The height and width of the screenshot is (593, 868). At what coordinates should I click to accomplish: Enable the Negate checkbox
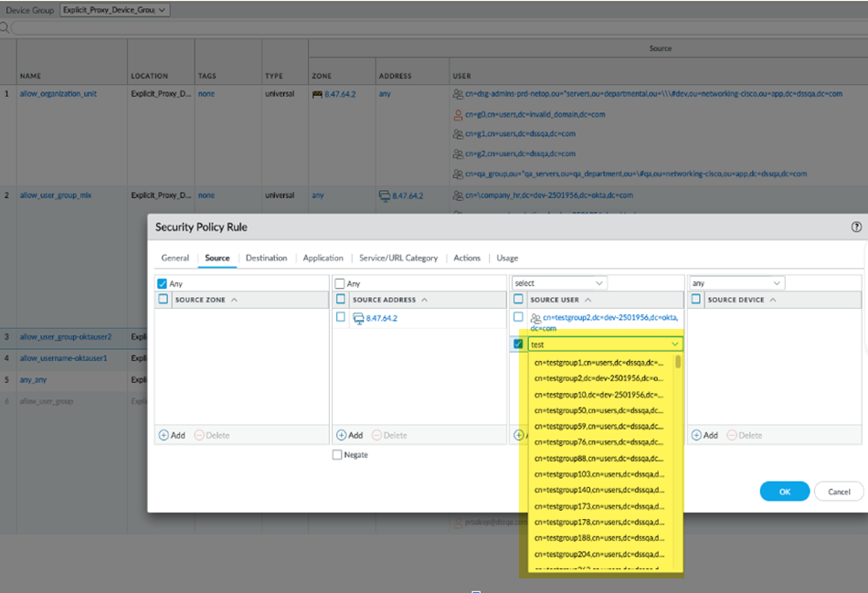338,454
